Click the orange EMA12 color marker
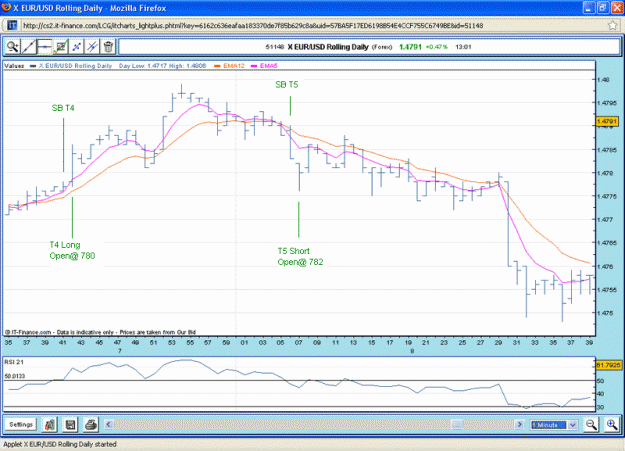 tap(217, 66)
